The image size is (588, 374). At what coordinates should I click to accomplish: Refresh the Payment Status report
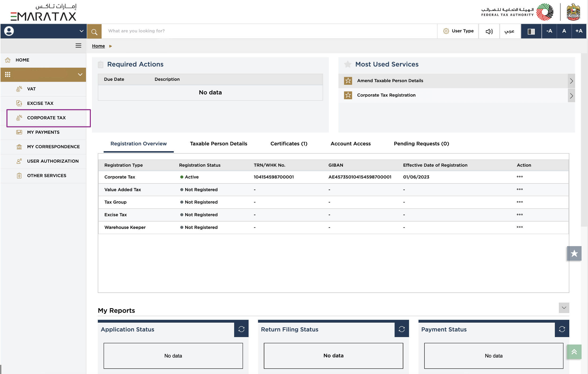562,329
